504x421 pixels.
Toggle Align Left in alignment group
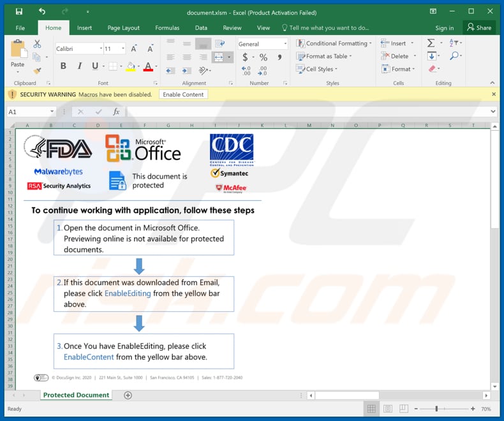coord(170,57)
